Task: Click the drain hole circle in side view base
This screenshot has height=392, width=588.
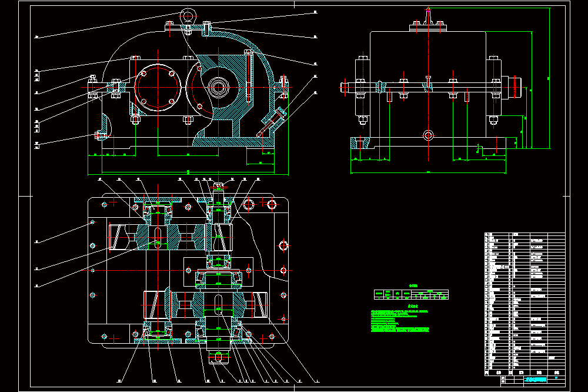Action: [428, 135]
